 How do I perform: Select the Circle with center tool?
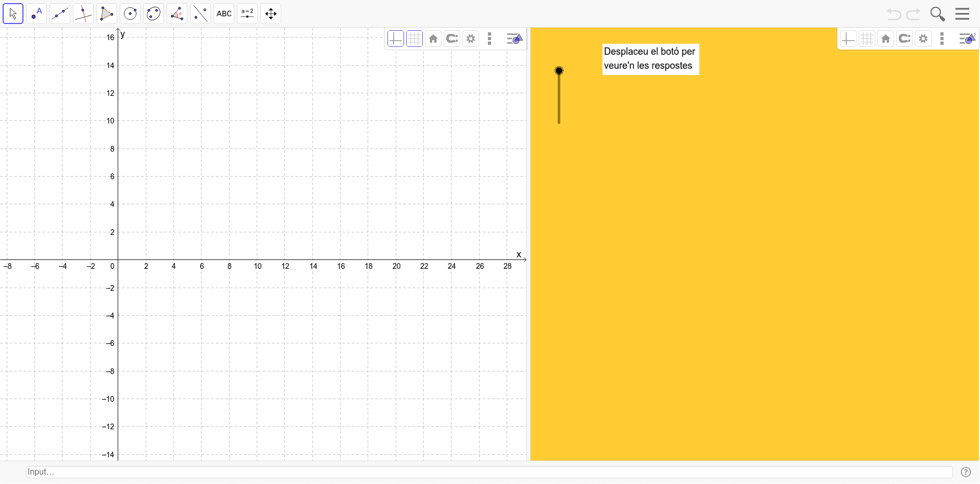click(x=130, y=14)
